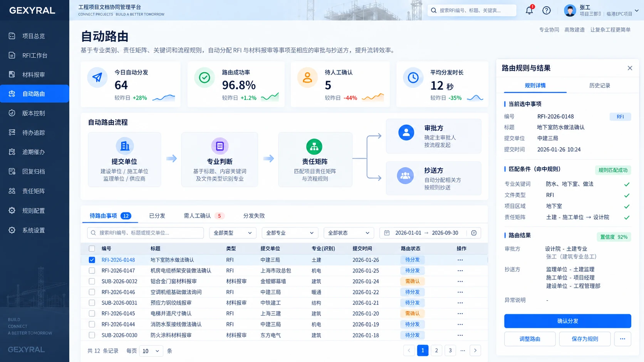Click the 专业判断 flow step icon
This screenshot has width=644, height=362.
220,146
